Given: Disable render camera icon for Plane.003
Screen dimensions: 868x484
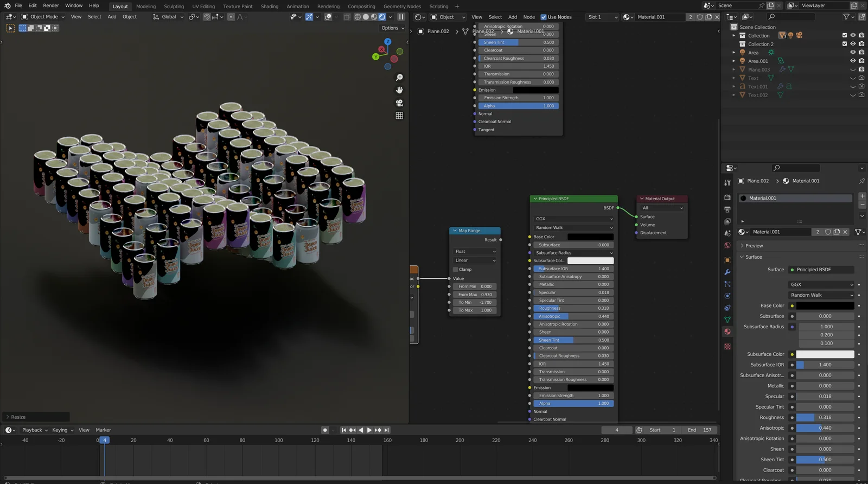Looking at the screenshot, I should tap(861, 69).
